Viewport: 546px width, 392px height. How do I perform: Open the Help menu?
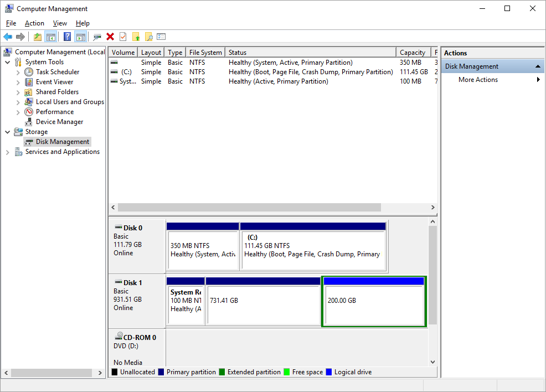tap(83, 23)
